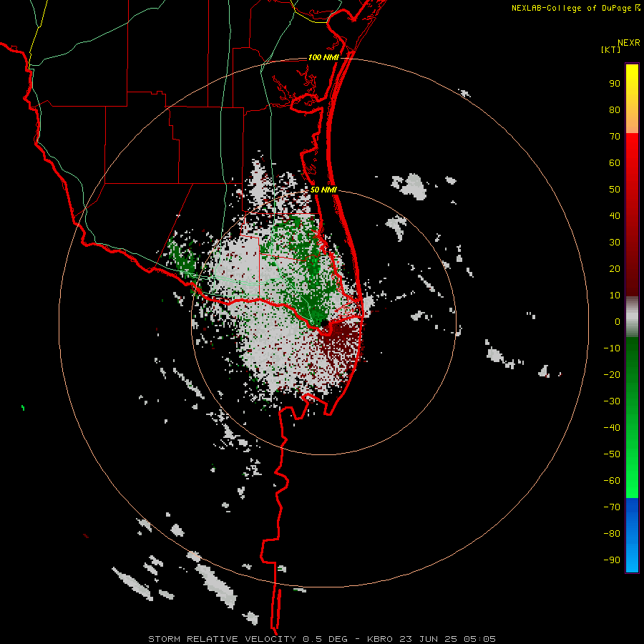
Task: Click the 40 value on the velocity scale
Action: pyautogui.click(x=615, y=216)
